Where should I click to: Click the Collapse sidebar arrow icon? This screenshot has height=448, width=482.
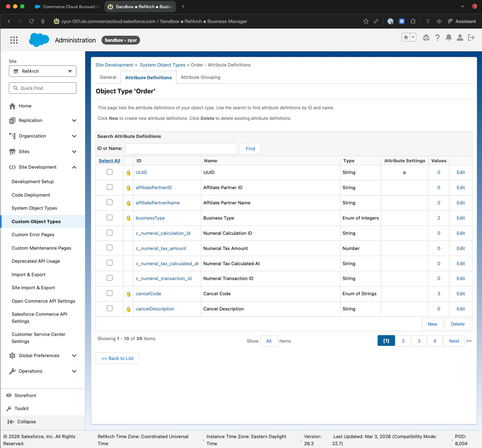point(11,422)
